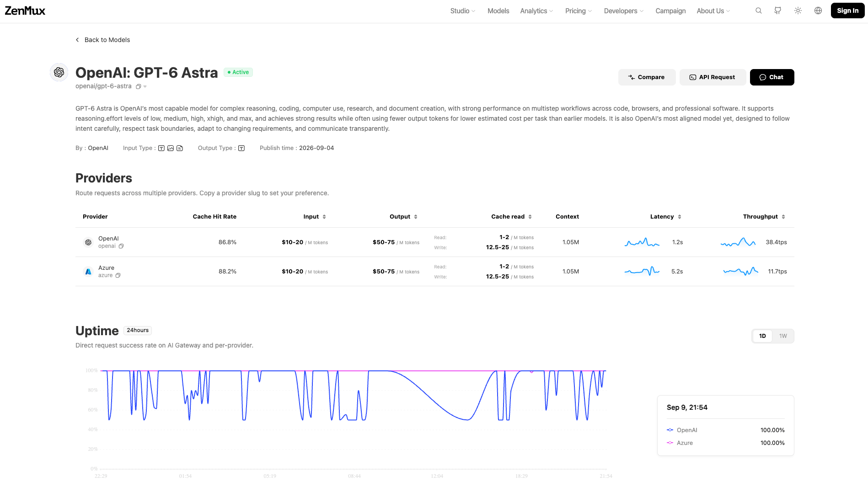The image size is (868, 487).
Task: Open the search icon in the header
Action: pos(759,11)
